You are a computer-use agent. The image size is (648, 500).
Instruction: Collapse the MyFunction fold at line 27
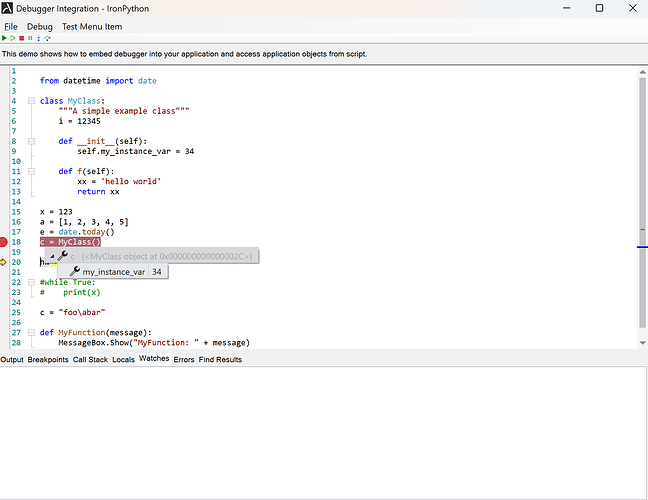pos(31,332)
